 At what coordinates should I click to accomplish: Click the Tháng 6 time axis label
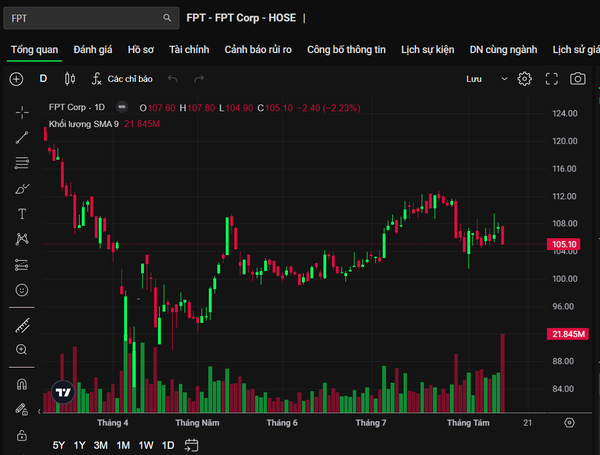point(282,423)
